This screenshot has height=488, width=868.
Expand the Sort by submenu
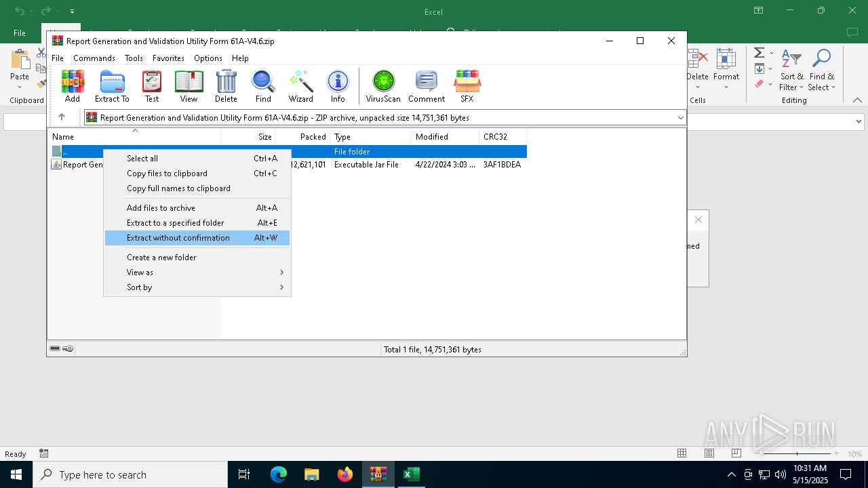point(197,287)
